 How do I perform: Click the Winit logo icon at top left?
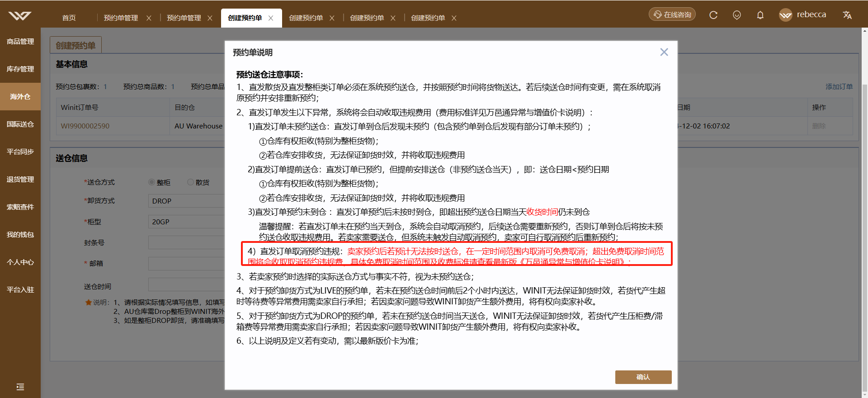coord(20,16)
